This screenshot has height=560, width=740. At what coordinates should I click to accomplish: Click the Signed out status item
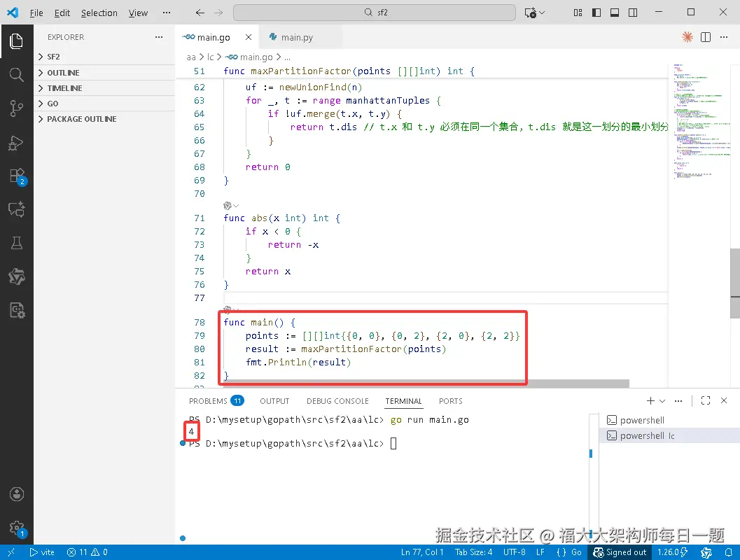point(620,552)
